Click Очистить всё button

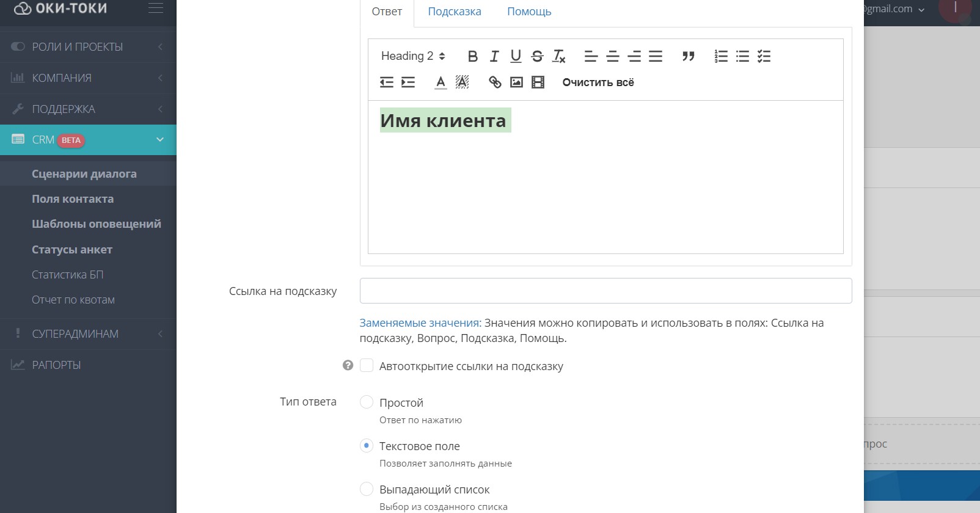pos(598,82)
